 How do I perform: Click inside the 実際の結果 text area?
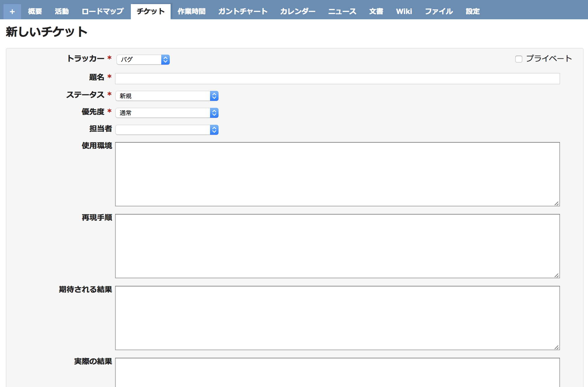337,373
